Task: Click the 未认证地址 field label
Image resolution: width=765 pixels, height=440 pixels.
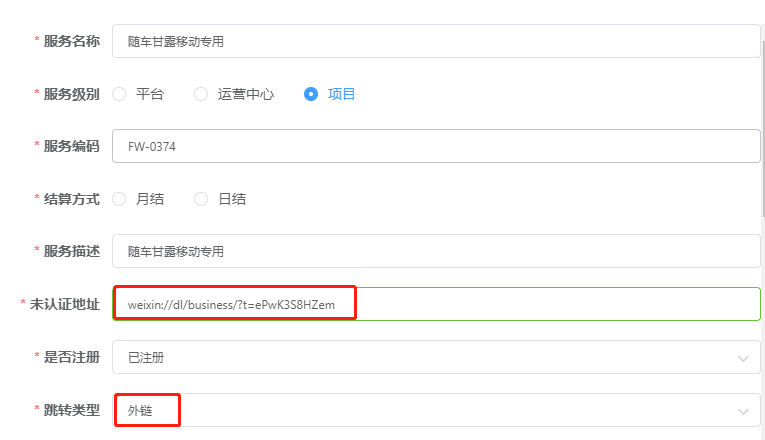Action: tap(64, 303)
